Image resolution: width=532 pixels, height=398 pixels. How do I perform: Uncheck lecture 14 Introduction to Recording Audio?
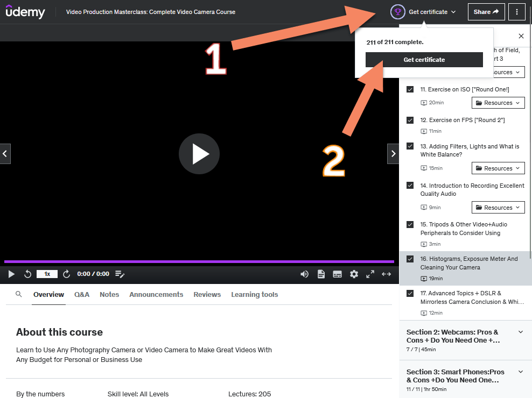coord(410,186)
